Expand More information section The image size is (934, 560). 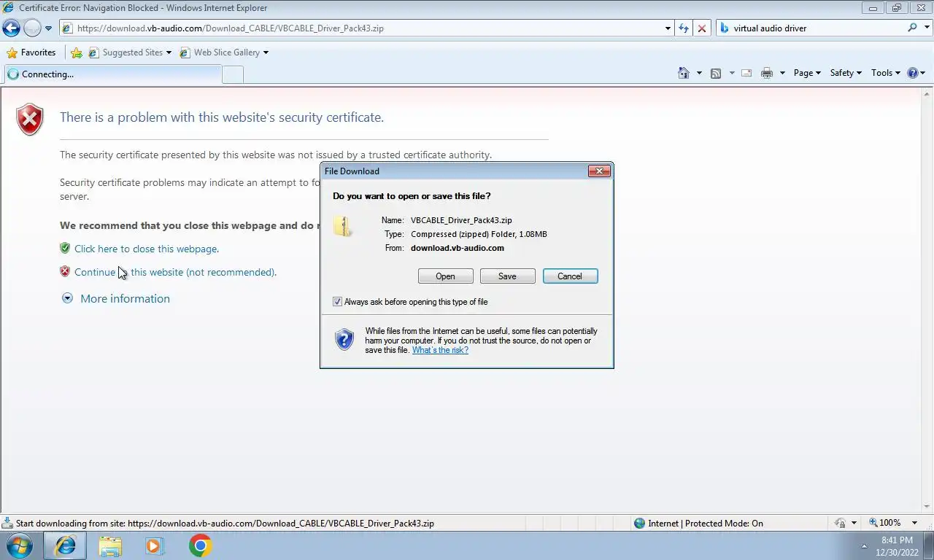click(x=116, y=298)
